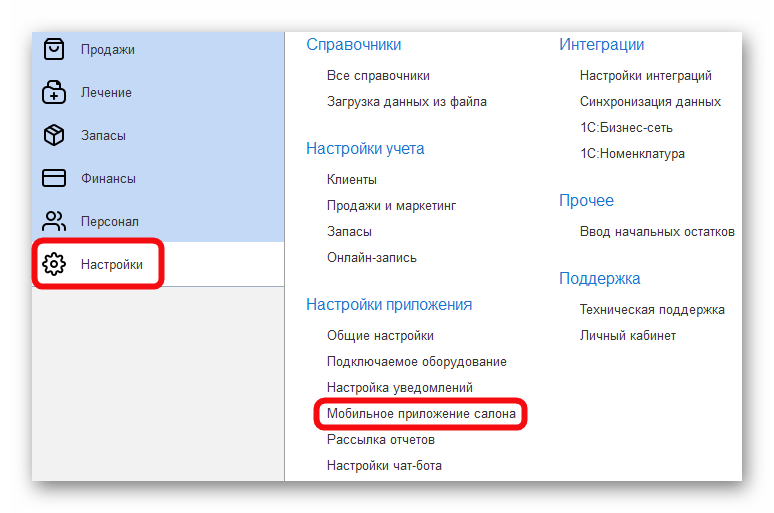Select the box Inventory icon
The width and height of the screenshot is (774, 513).
(x=54, y=135)
